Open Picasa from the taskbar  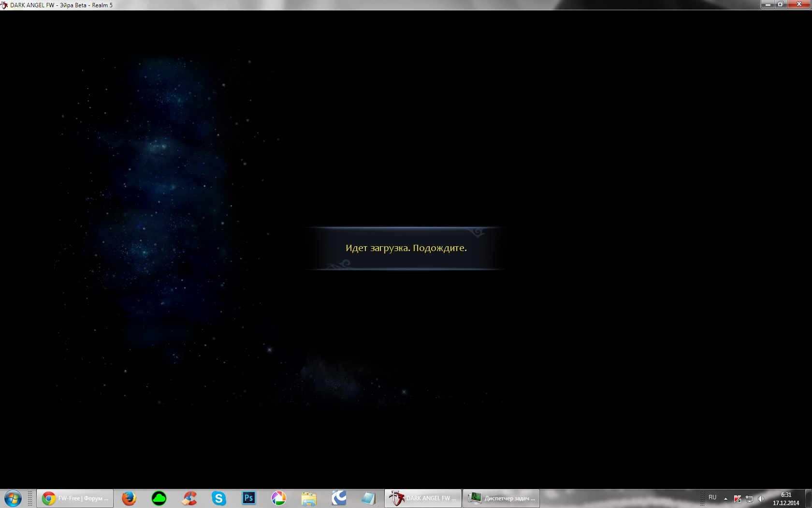pyautogui.click(x=279, y=498)
